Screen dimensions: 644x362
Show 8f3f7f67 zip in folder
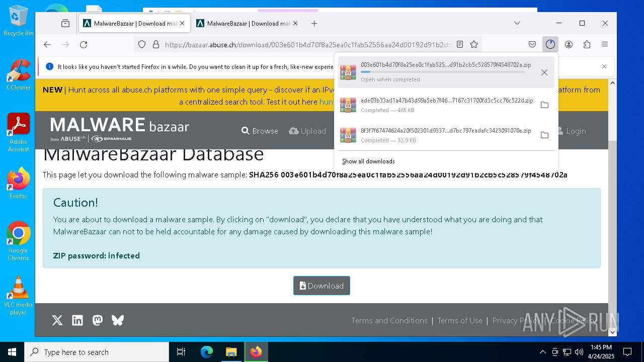click(x=544, y=135)
